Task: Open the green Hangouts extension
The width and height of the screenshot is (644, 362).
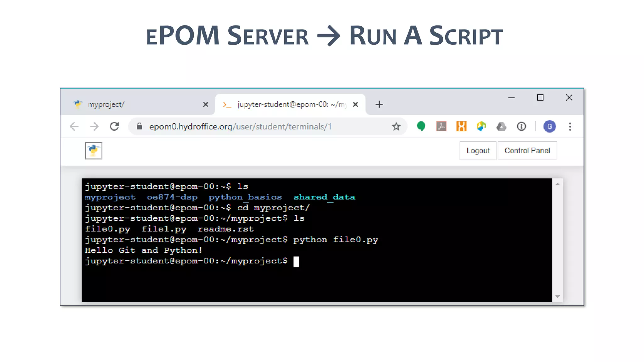Action: (x=421, y=126)
